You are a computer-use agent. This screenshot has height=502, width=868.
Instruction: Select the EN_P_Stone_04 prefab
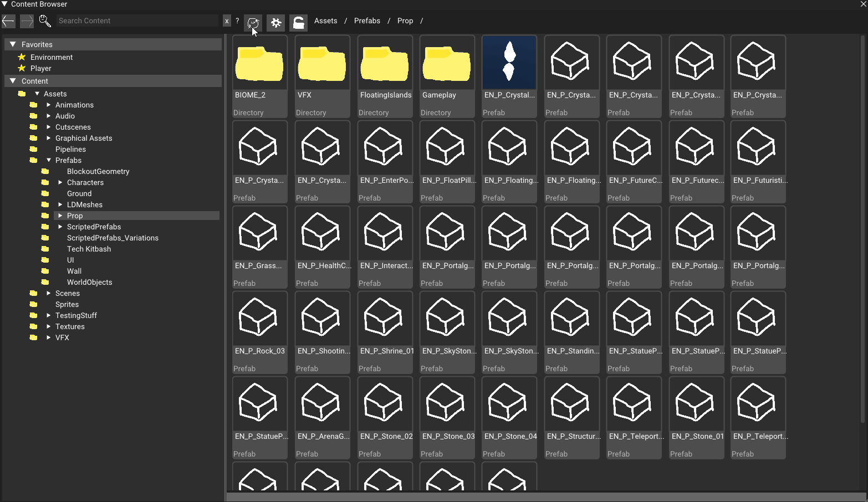[x=509, y=417]
